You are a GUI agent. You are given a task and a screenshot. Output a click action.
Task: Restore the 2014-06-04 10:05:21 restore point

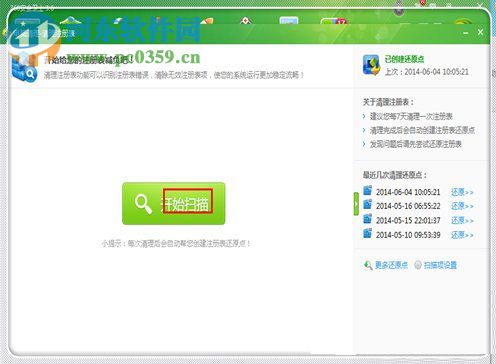point(462,192)
